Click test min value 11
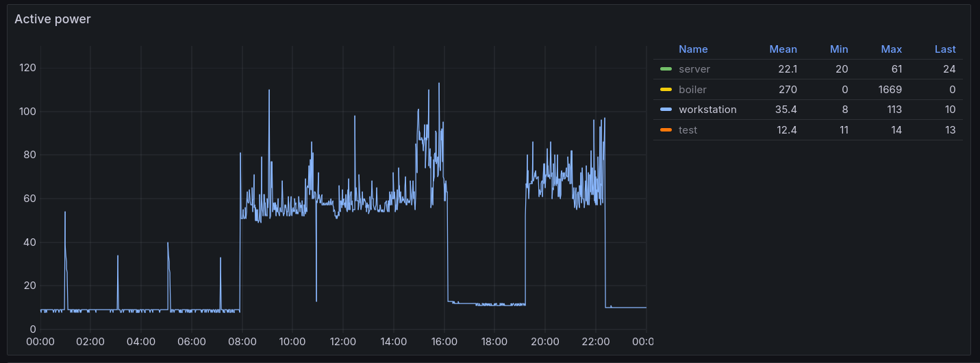This screenshot has width=980, height=363. point(843,130)
